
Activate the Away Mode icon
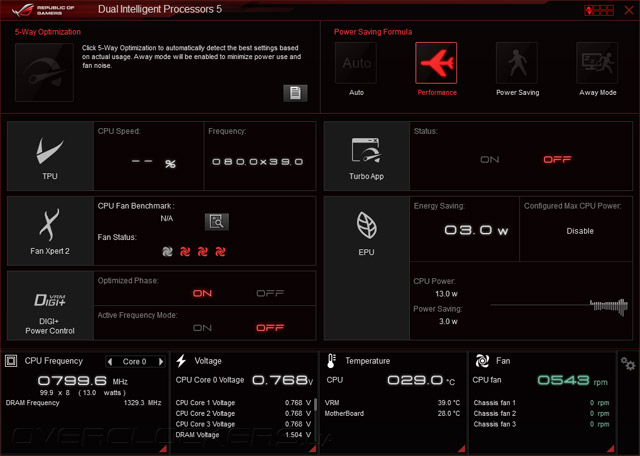click(x=597, y=63)
